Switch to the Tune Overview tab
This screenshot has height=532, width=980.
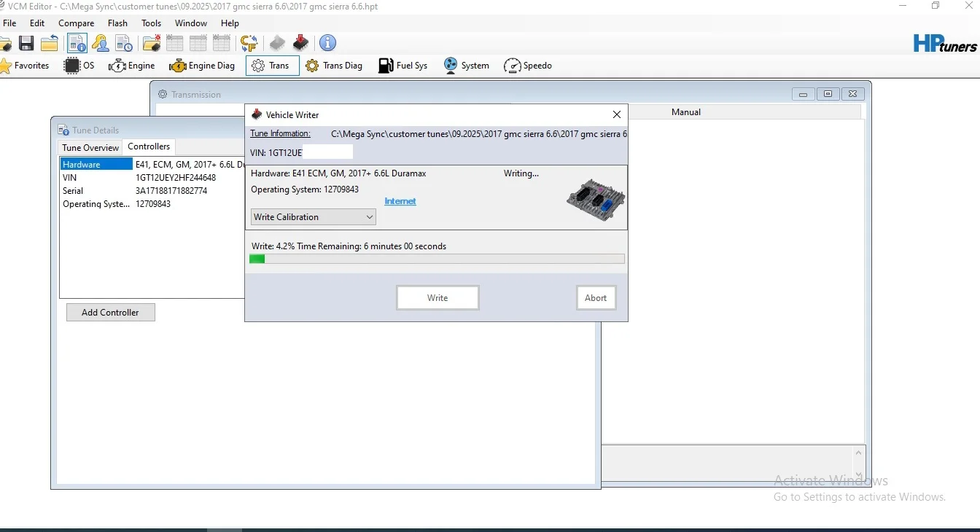90,147
